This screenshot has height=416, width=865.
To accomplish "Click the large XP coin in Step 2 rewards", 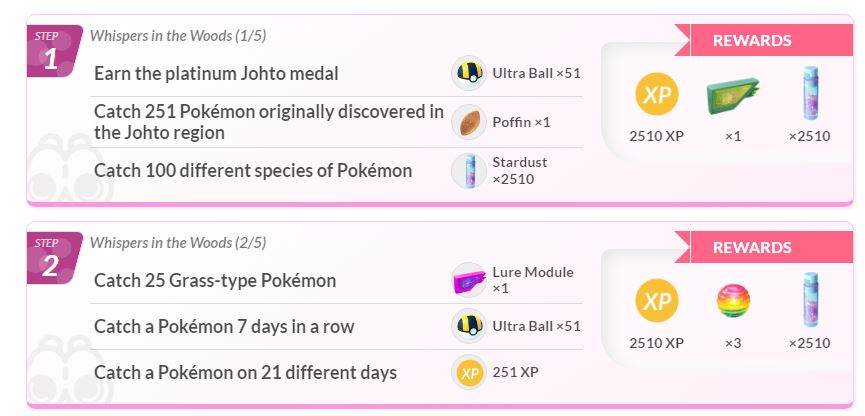I will 657,300.
